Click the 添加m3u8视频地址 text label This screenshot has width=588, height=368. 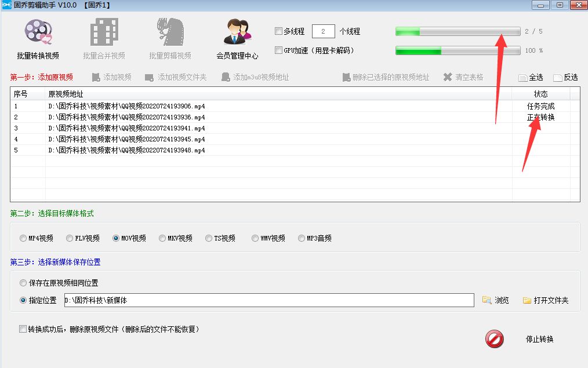261,77
